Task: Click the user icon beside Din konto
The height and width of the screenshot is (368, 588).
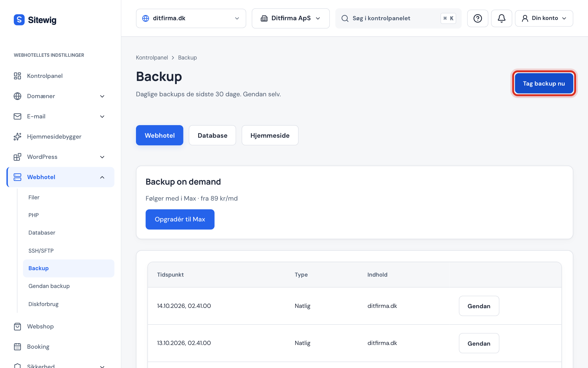Action: (x=525, y=18)
